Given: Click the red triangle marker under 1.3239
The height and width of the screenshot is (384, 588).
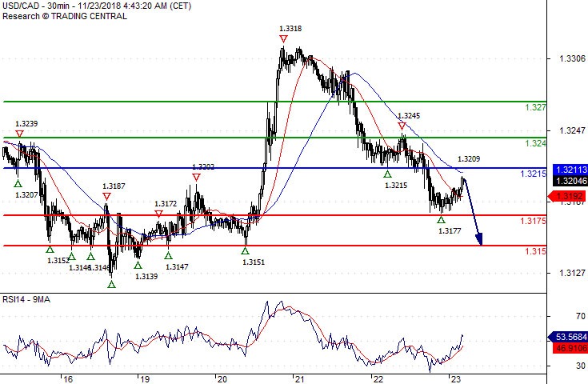Looking at the screenshot, I should [x=19, y=134].
